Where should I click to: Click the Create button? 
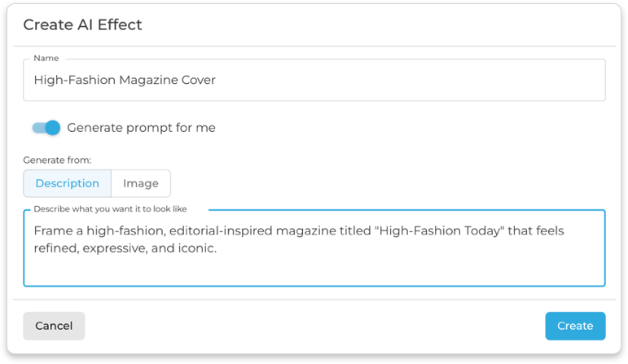574,326
